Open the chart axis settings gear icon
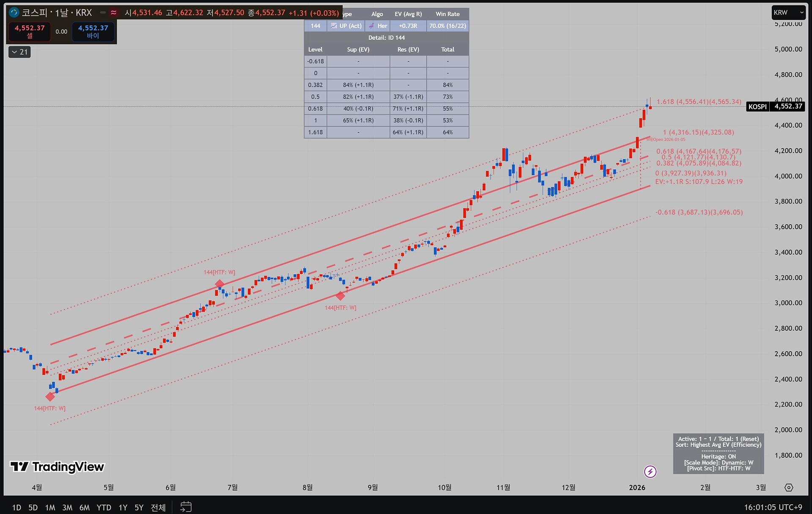Viewport: 812px width, 514px height. [x=789, y=487]
